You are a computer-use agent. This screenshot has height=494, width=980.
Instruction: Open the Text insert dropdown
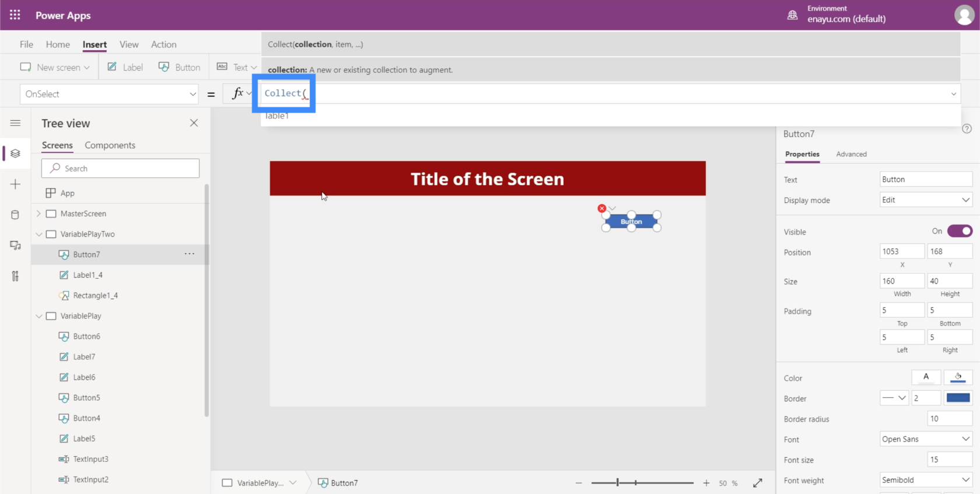coord(237,67)
